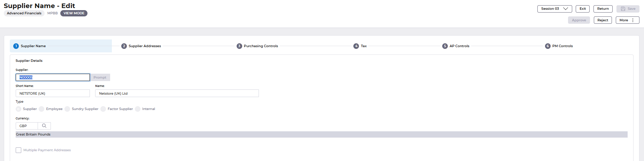Switch to the AP Controls tab
The image size is (644, 161).
[x=459, y=46]
